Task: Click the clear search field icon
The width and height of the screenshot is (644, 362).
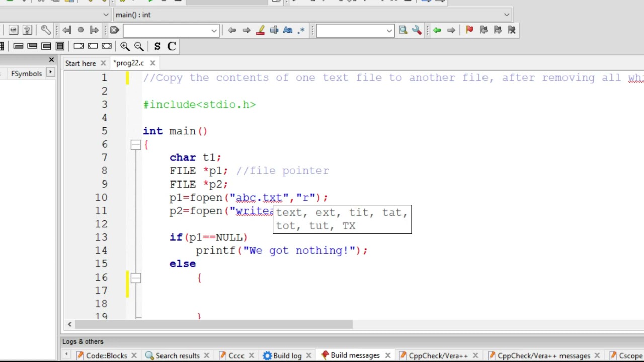Action: coord(114,30)
